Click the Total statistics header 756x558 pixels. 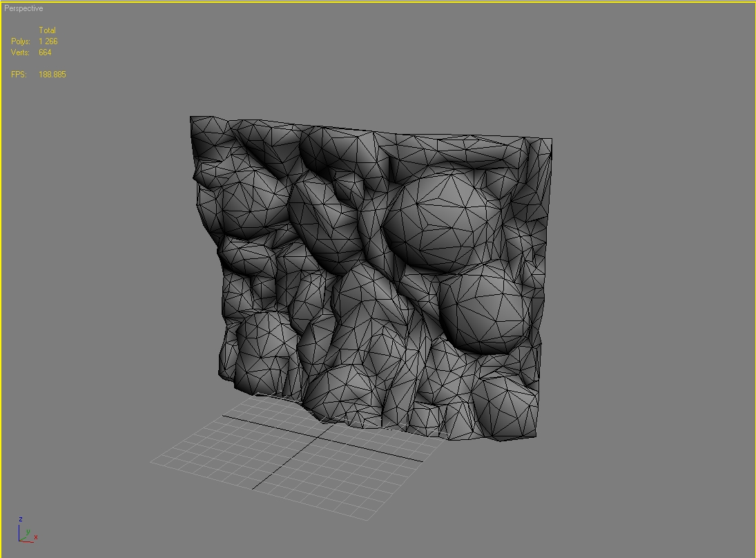coord(47,30)
